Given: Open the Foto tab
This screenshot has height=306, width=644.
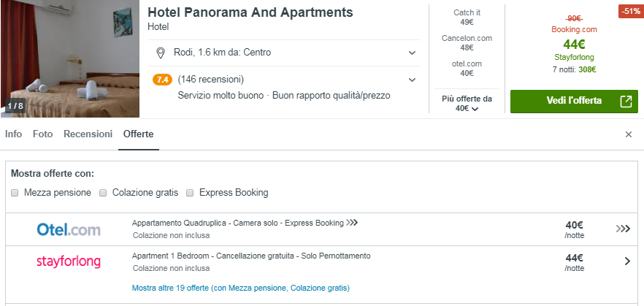Looking at the screenshot, I should coord(42,134).
